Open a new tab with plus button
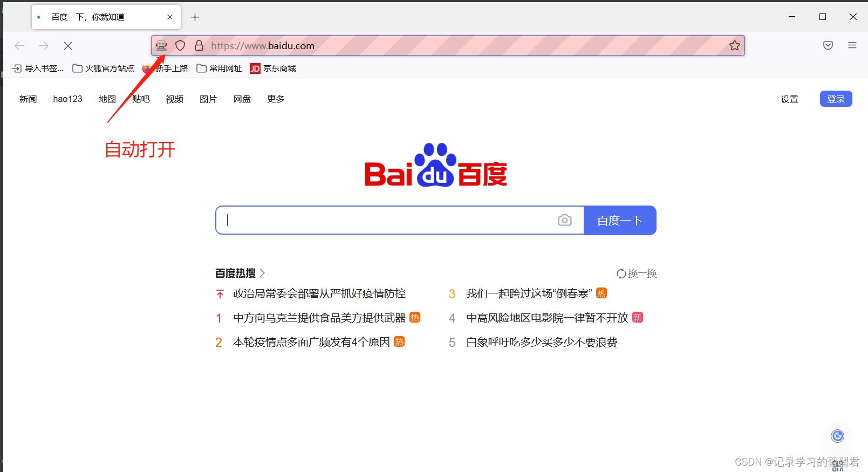 point(195,17)
